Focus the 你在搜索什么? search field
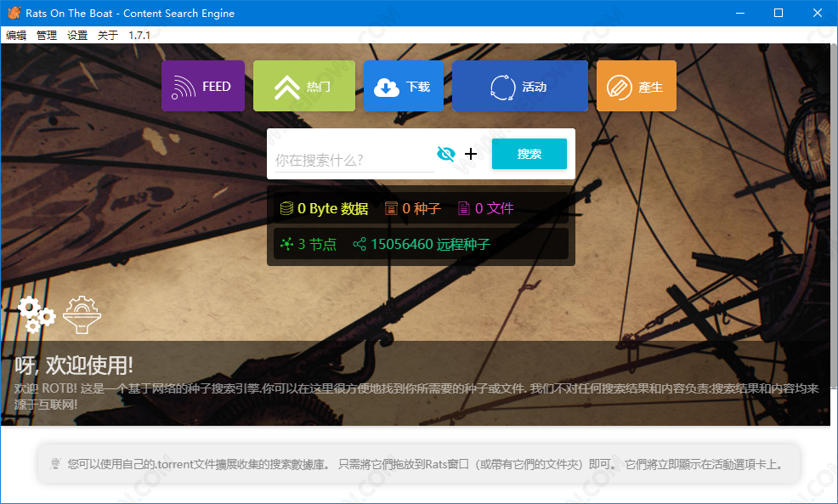Screen dimensions: 838x504 click(x=354, y=160)
